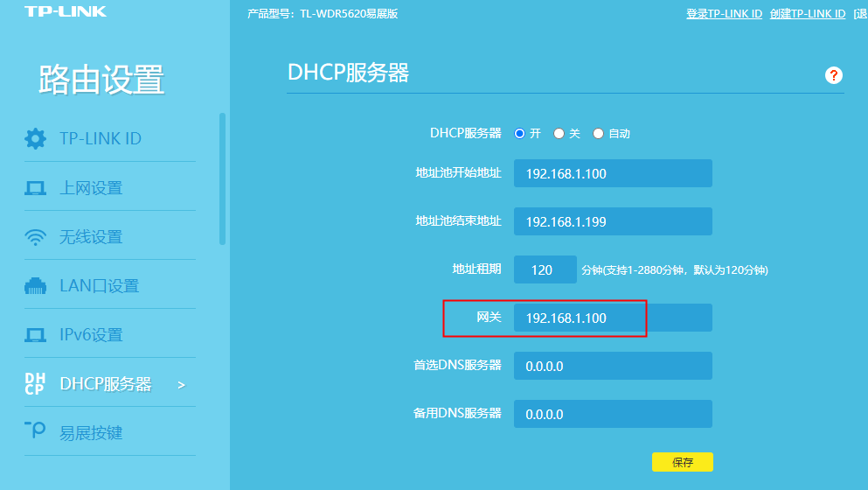Click the 地址池结束地址 label
Screen dimensions: 868x490
click(x=458, y=221)
